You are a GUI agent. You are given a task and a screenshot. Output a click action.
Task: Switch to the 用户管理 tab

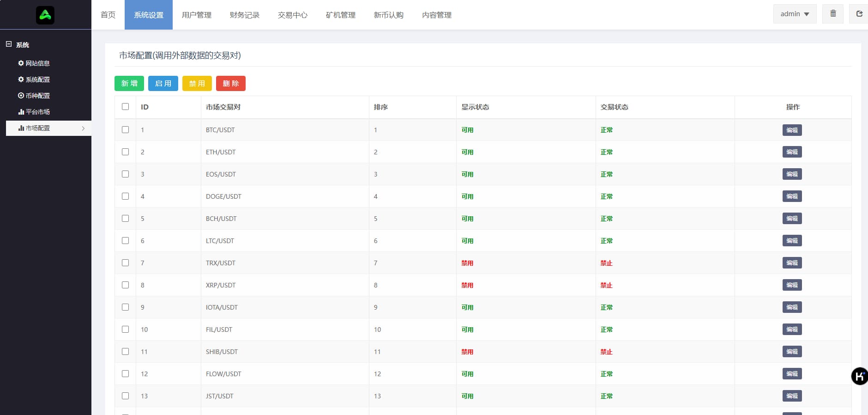click(x=196, y=15)
